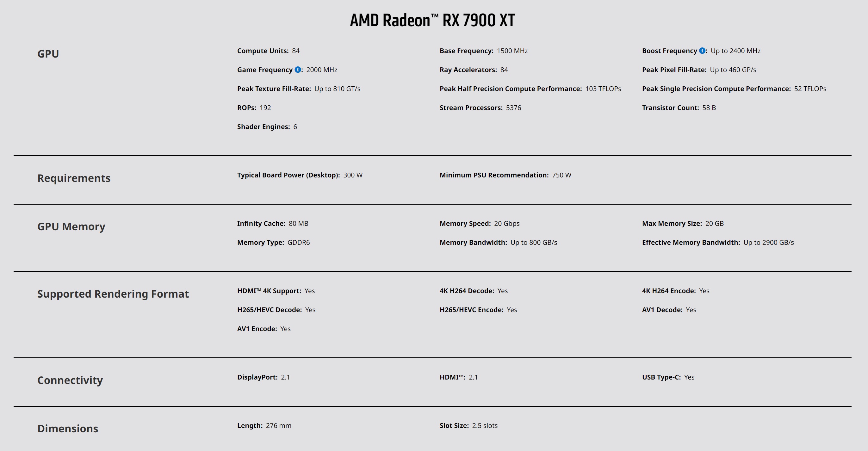Click the H265/HEVC Encode: Yes entry
This screenshot has height=451, width=868.
coord(478,310)
